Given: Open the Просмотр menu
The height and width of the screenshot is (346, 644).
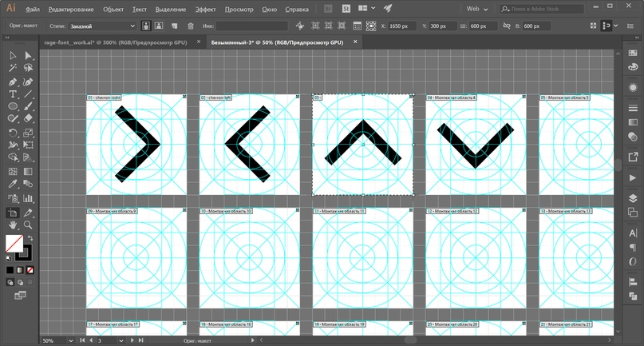Looking at the screenshot, I should click(x=239, y=9).
